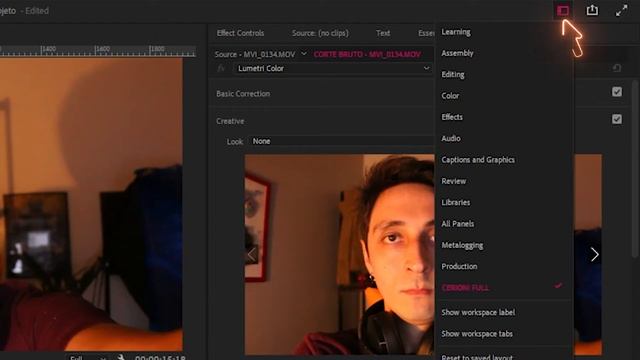Viewport: 640px width, 360px height.
Task: Expand the Basic Correction section
Action: pyautogui.click(x=243, y=94)
